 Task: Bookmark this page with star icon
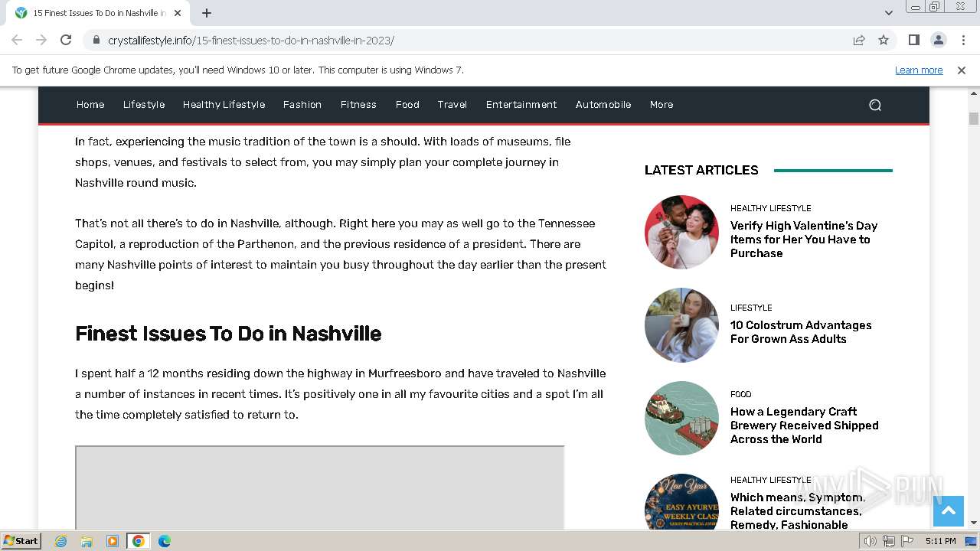pos(884,40)
